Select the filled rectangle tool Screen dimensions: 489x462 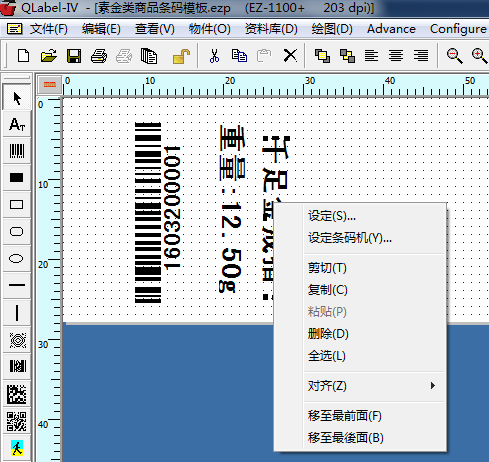pos(17,178)
